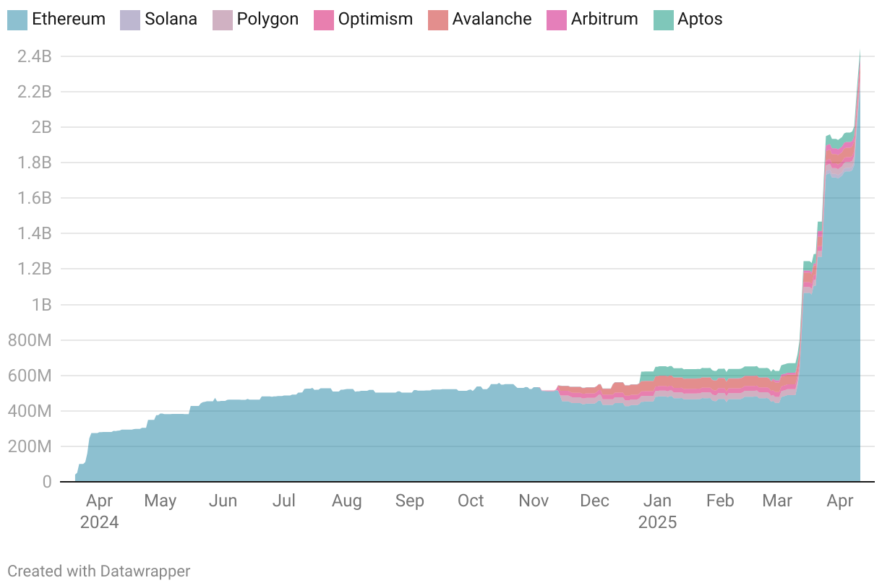Image resolution: width=882 pixels, height=588 pixels.
Task: Click the 2.4B y-axis label
Action: tap(34, 56)
